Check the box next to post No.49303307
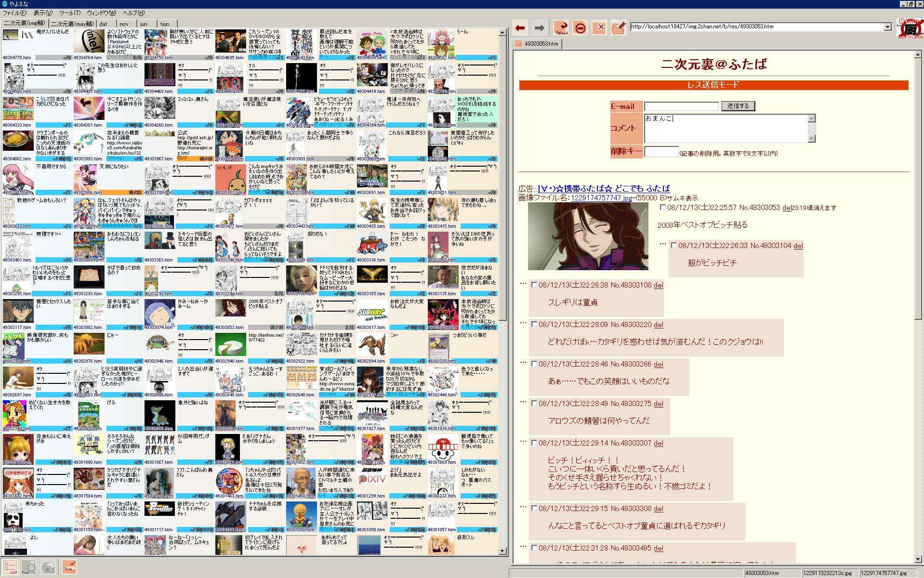Viewport: 924px width, 578px height. pyautogui.click(x=534, y=443)
